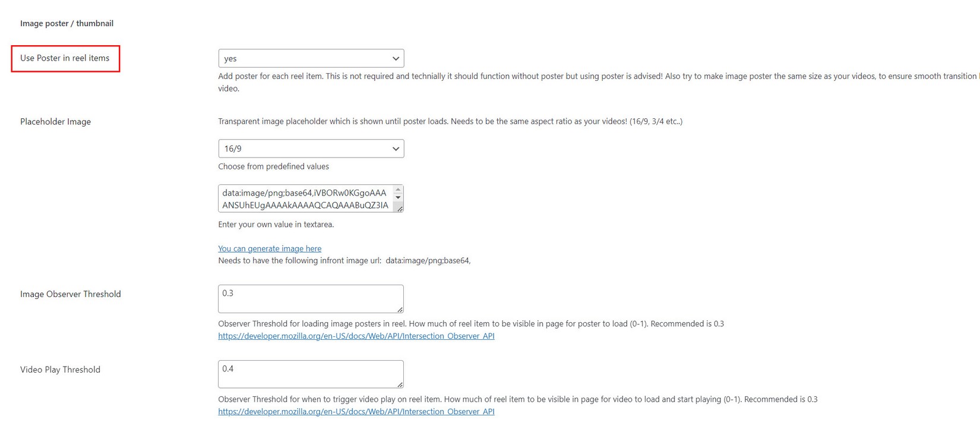Open Intersection Observer API link under Image Observer Threshold

pos(356,336)
